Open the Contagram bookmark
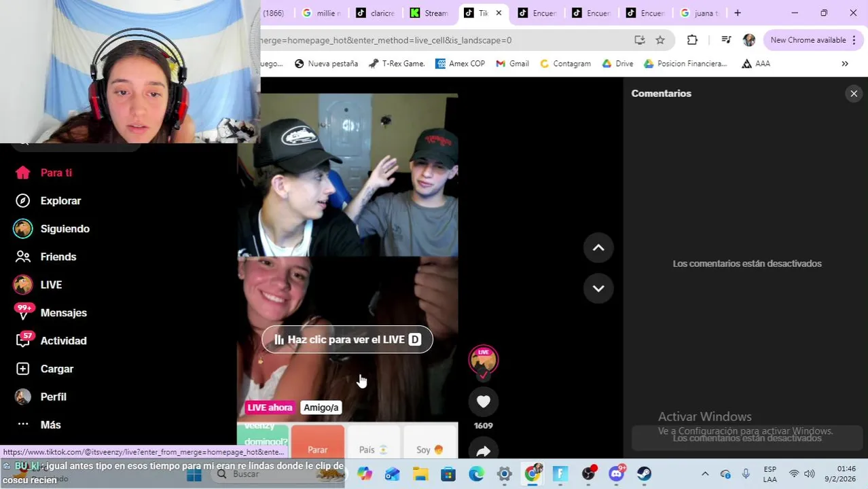 (x=565, y=63)
